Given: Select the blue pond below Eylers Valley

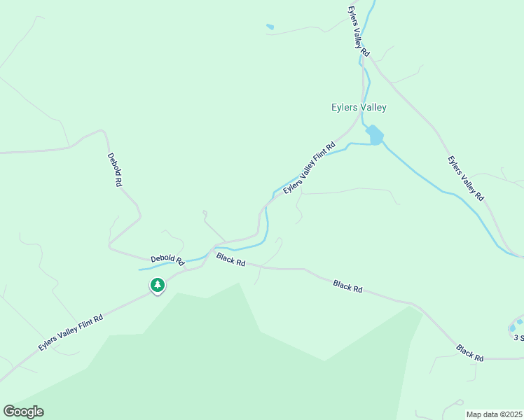Looking at the screenshot, I should point(375,135).
